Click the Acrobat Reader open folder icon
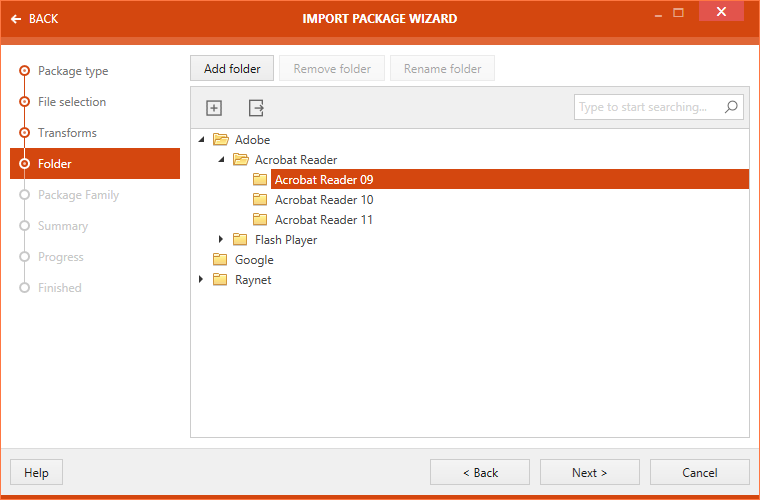The image size is (760, 500). [x=240, y=159]
